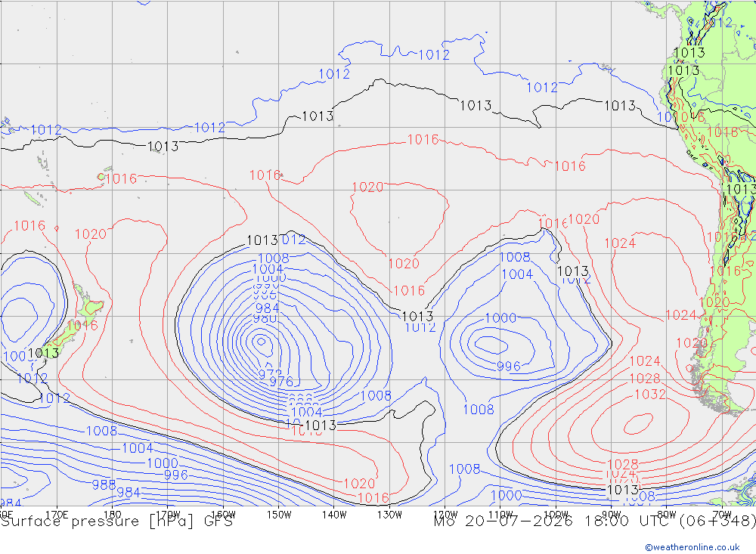
Task: Click the 80W longitude label
Action: 667,515
